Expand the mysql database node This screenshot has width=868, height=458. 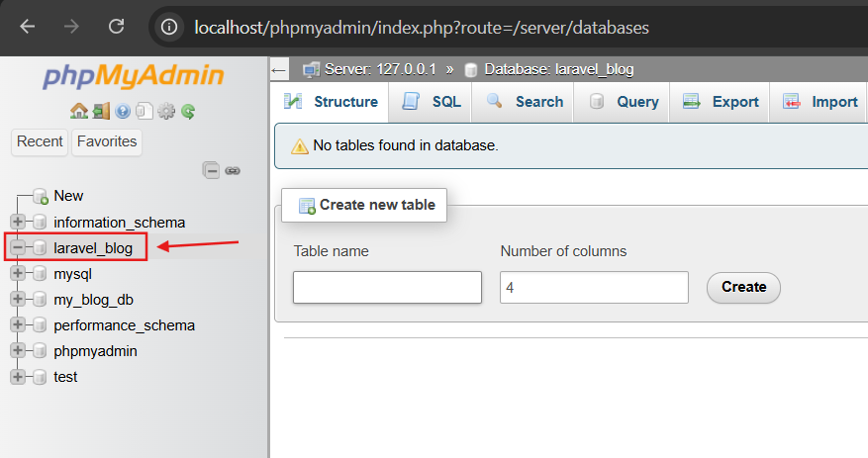pyautogui.click(x=18, y=273)
